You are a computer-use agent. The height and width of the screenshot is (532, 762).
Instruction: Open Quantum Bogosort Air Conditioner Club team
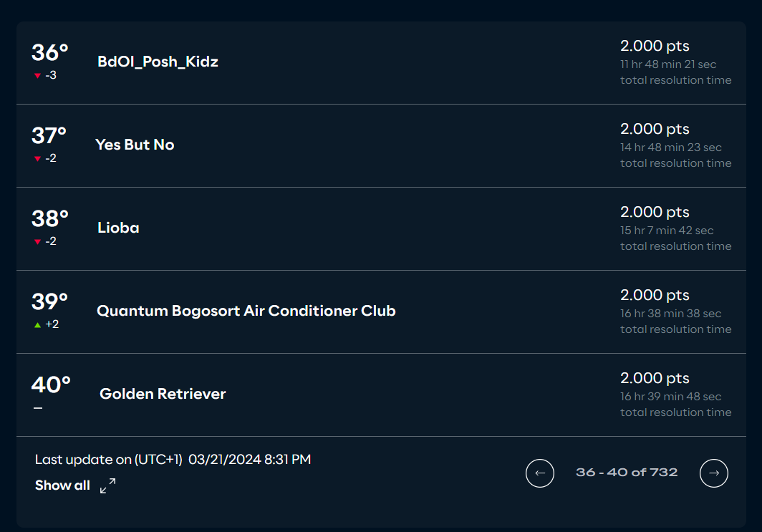click(246, 311)
